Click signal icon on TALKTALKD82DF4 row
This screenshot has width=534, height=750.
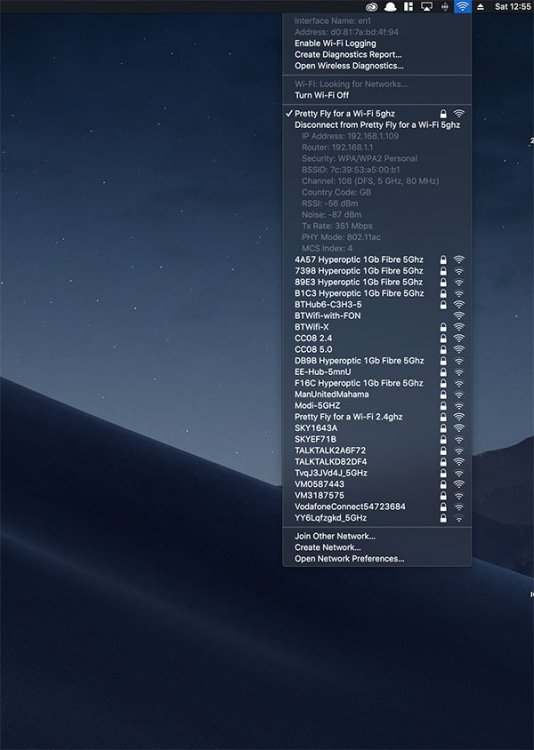pos(459,462)
